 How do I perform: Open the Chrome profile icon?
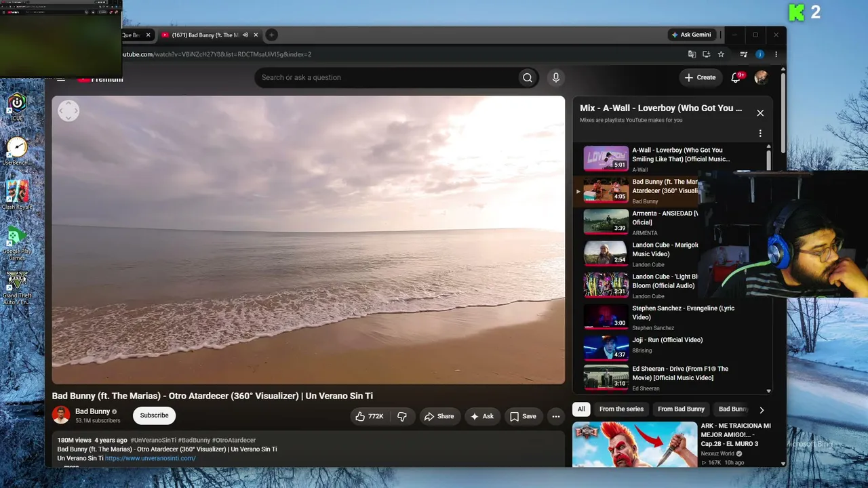tap(759, 54)
